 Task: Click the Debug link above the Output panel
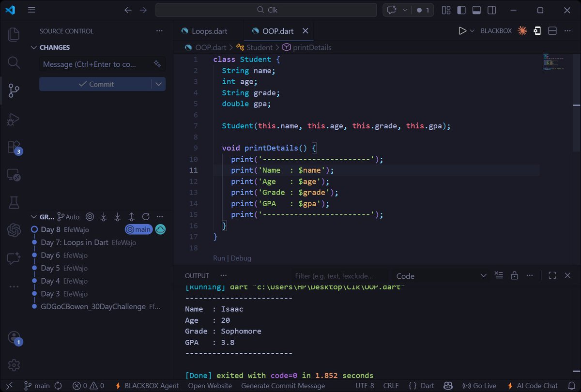point(241,258)
